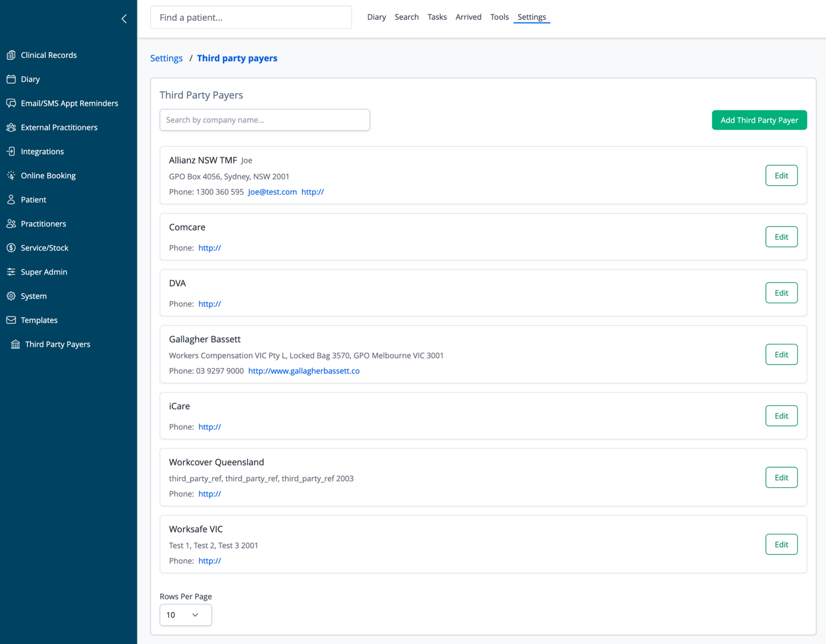826x644 pixels.
Task: Click the Allianz NSW TMF payer name
Action: (203, 160)
